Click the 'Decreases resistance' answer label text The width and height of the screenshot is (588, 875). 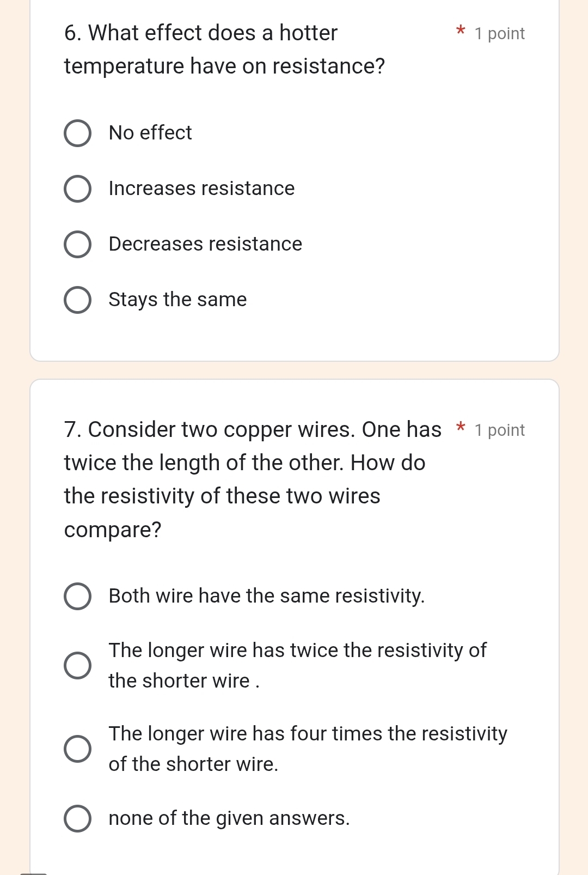pyautogui.click(x=205, y=244)
